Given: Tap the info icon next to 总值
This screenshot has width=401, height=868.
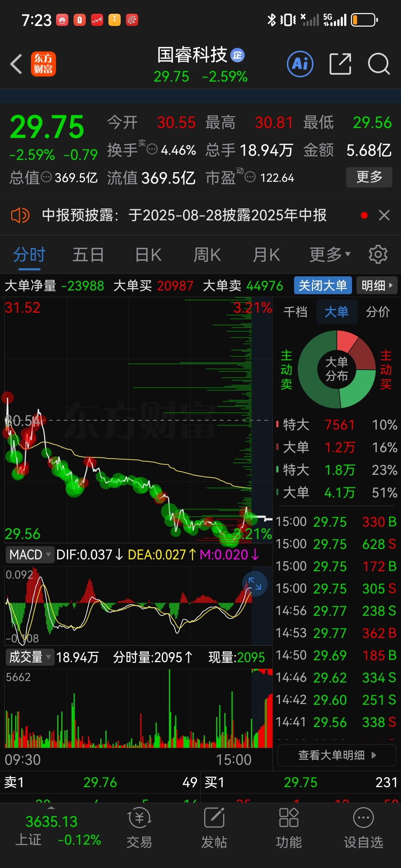Looking at the screenshot, I should (46, 177).
